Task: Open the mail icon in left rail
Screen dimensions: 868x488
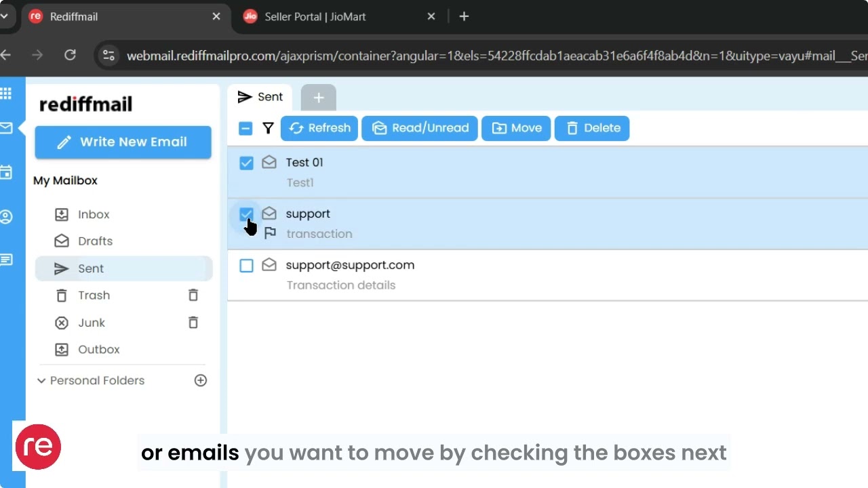Action: 6,127
